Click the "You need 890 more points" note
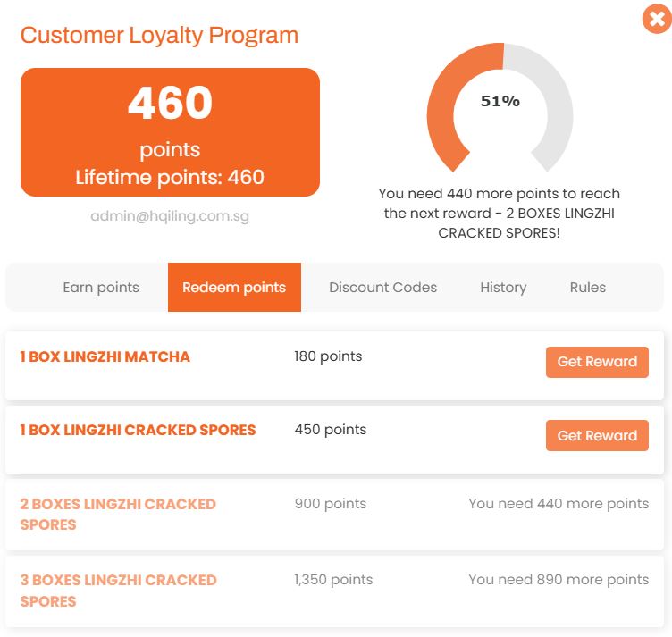 point(559,580)
